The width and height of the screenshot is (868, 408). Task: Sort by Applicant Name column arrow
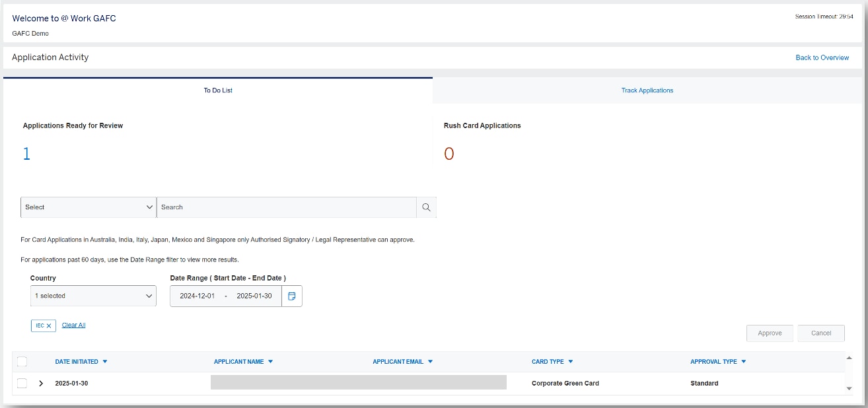coord(271,362)
